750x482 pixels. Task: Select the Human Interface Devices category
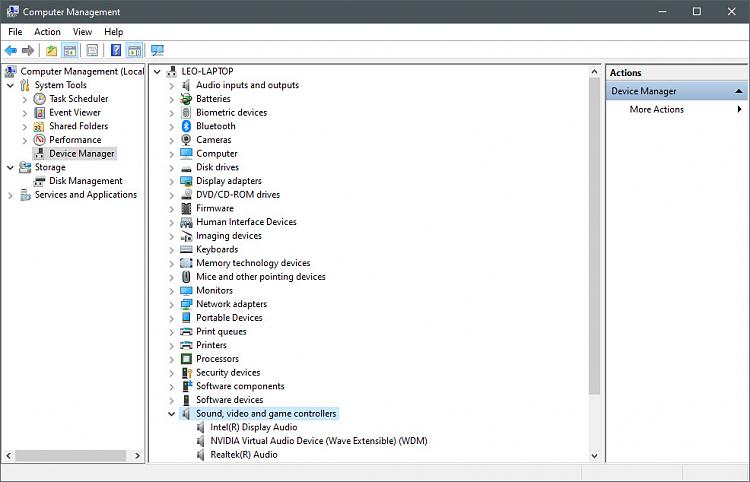(x=246, y=222)
